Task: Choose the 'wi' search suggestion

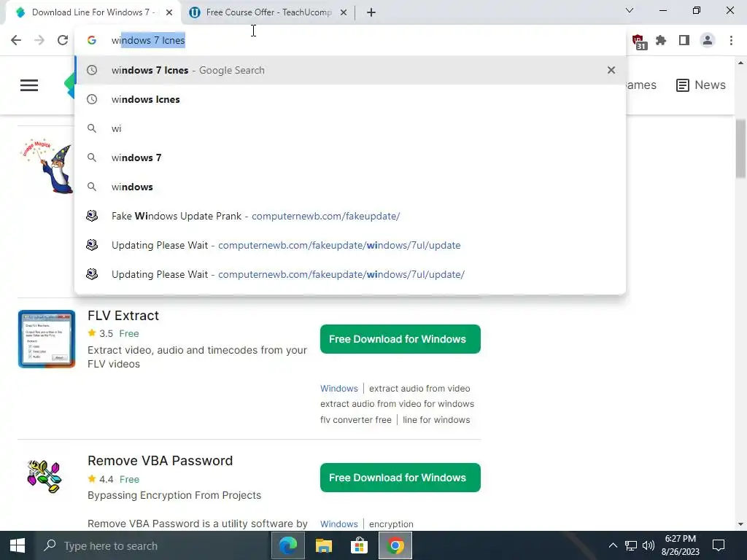Action: (350, 128)
